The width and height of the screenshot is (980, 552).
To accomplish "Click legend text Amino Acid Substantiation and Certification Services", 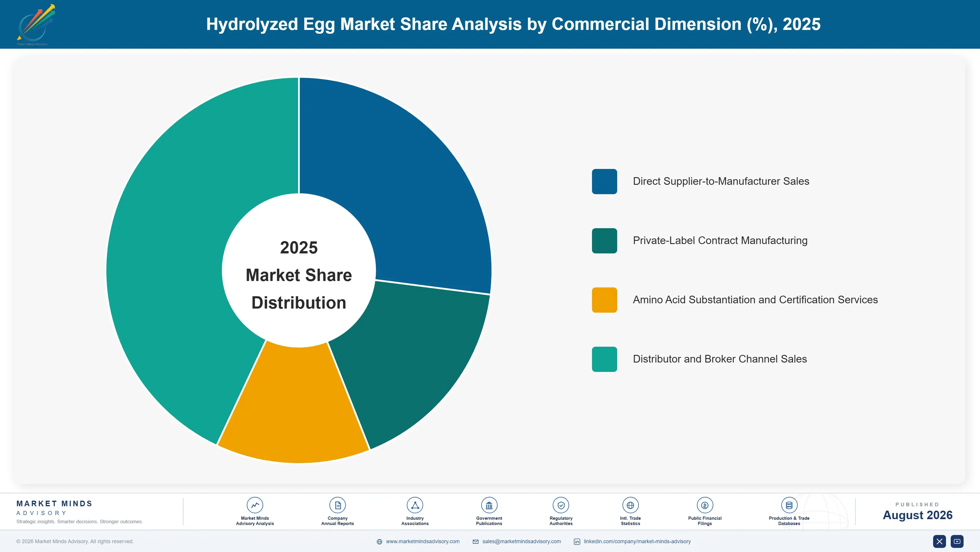I will [755, 300].
